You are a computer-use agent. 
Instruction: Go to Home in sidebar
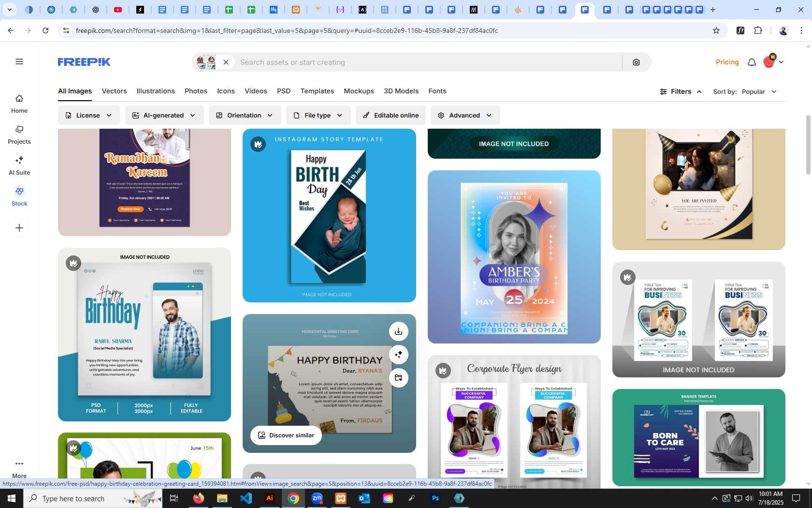[x=19, y=104]
